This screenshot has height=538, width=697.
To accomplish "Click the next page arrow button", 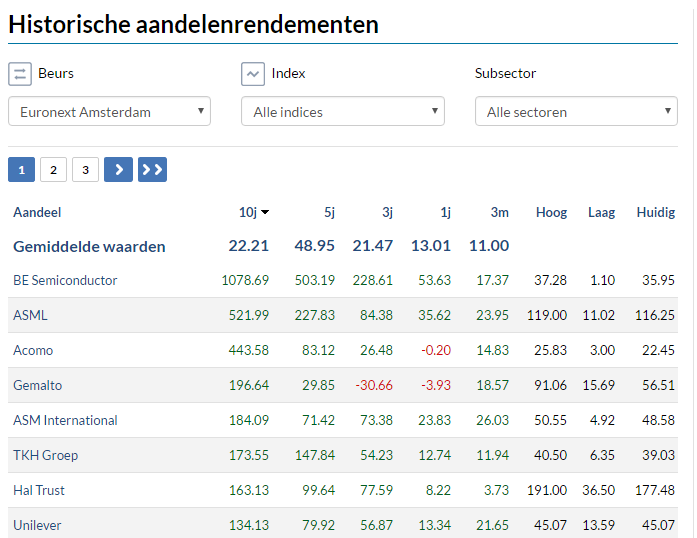I will point(118,169).
